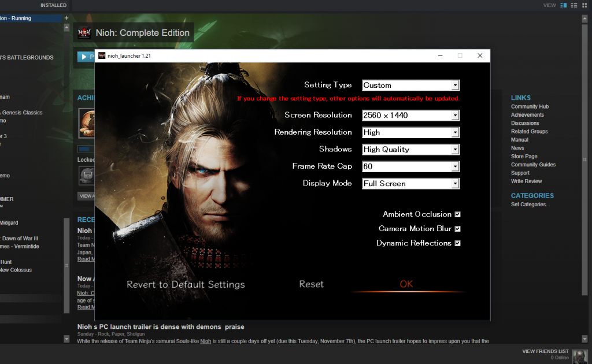
Task: Open the News link
Action: pos(517,148)
